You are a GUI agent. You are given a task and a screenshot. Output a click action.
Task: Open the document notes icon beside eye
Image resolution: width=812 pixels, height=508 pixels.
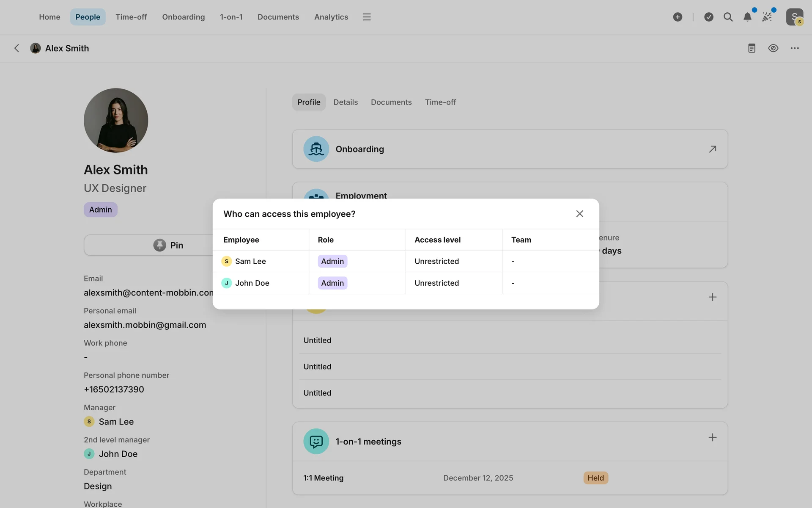[752, 48]
